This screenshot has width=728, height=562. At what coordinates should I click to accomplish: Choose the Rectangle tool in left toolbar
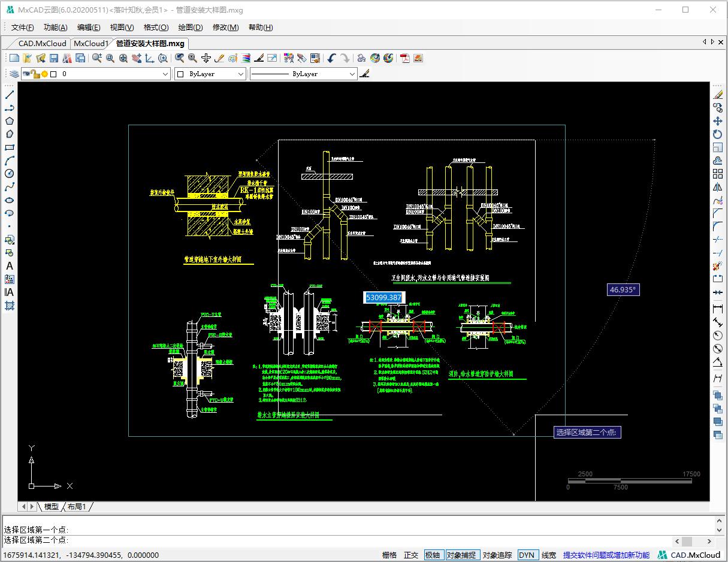(x=10, y=147)
